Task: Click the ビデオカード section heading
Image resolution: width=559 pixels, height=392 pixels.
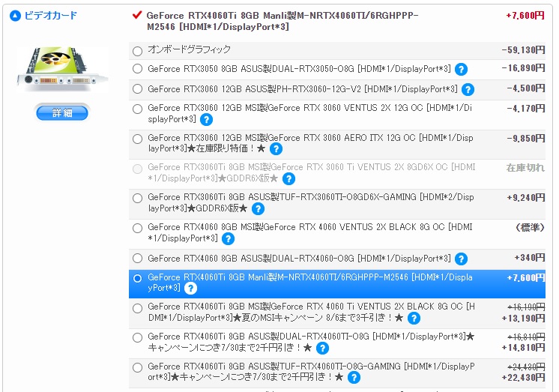Action: point(50,16)
